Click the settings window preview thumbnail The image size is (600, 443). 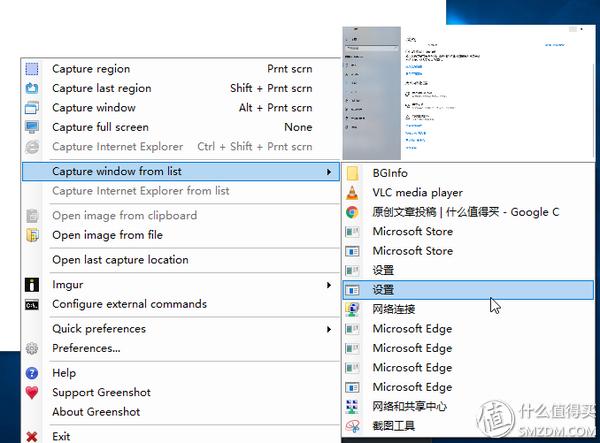(x=468, y=93)
